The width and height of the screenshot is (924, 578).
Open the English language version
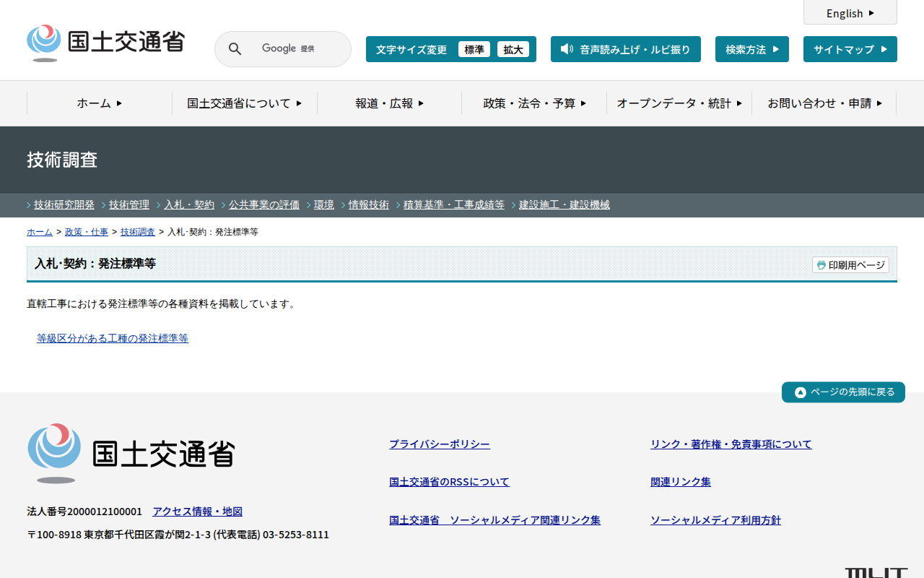850,13
